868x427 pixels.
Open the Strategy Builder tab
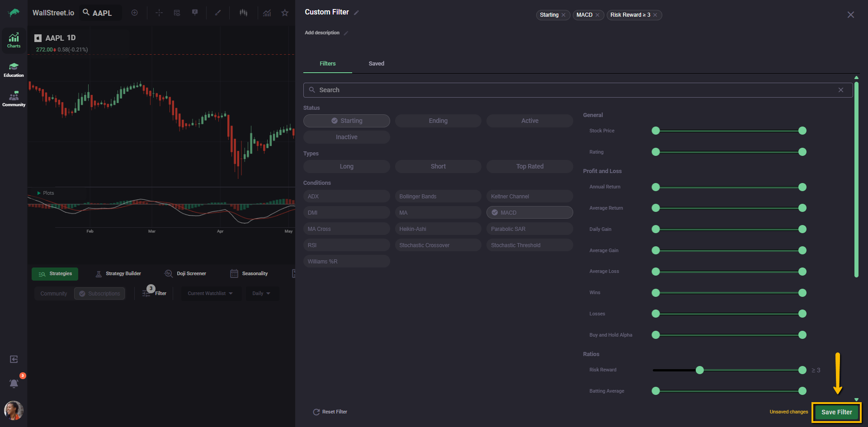point(118,273)
